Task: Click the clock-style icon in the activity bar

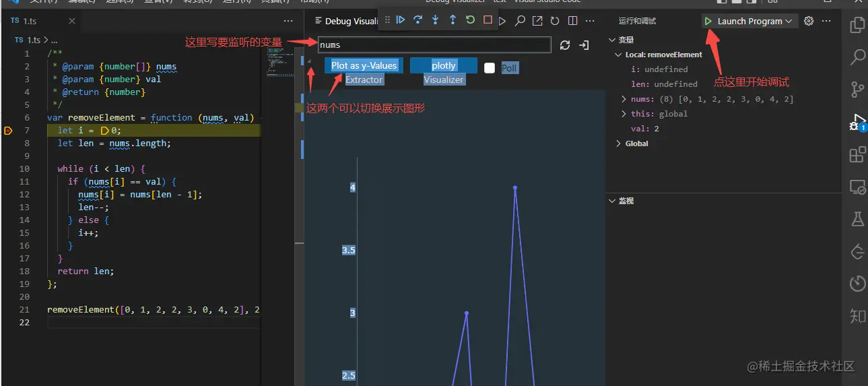Action: coord(858,283)
